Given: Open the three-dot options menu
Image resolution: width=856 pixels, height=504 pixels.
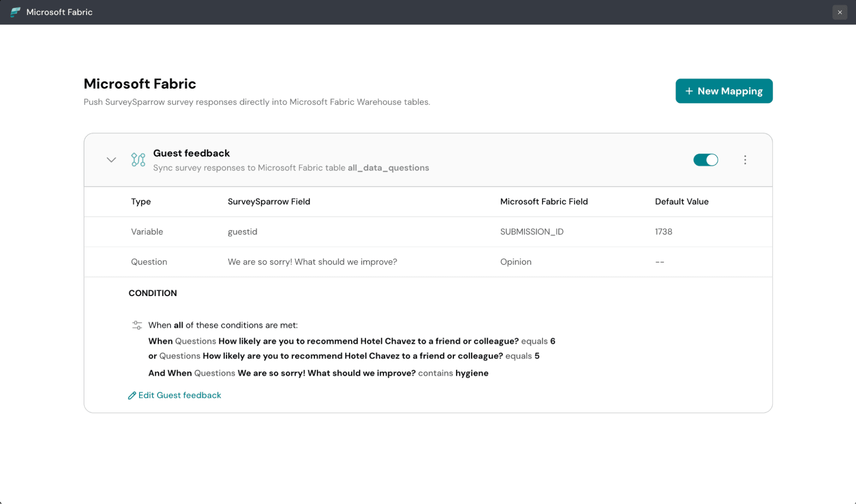Looking at the screenshot, I should 745,160.
